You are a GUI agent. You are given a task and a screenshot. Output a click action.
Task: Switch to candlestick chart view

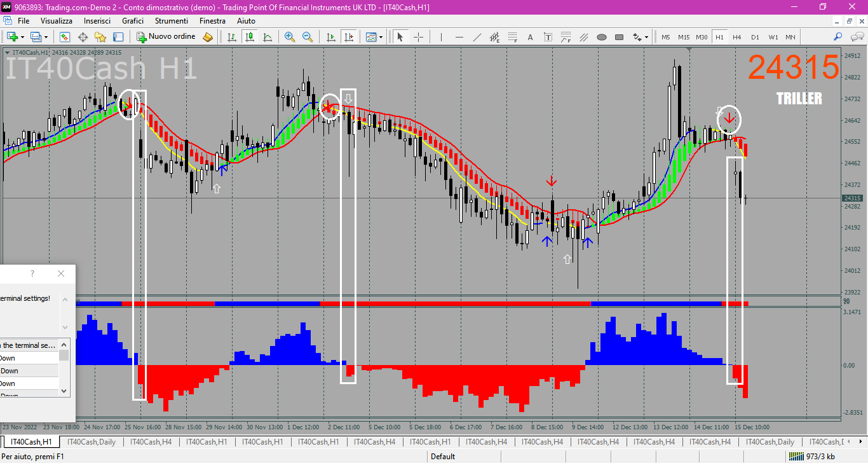tap(250, 37)
